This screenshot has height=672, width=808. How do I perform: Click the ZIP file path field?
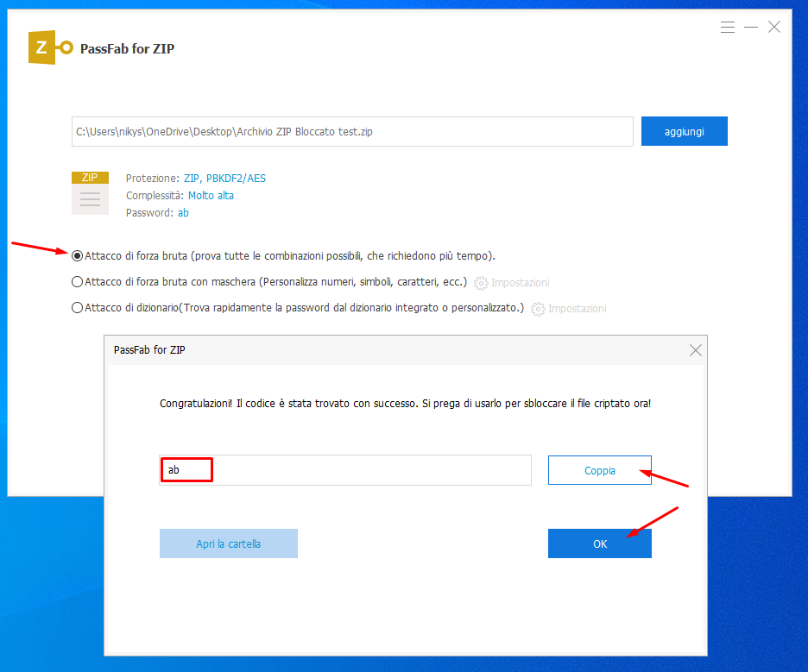pos(352,131)
